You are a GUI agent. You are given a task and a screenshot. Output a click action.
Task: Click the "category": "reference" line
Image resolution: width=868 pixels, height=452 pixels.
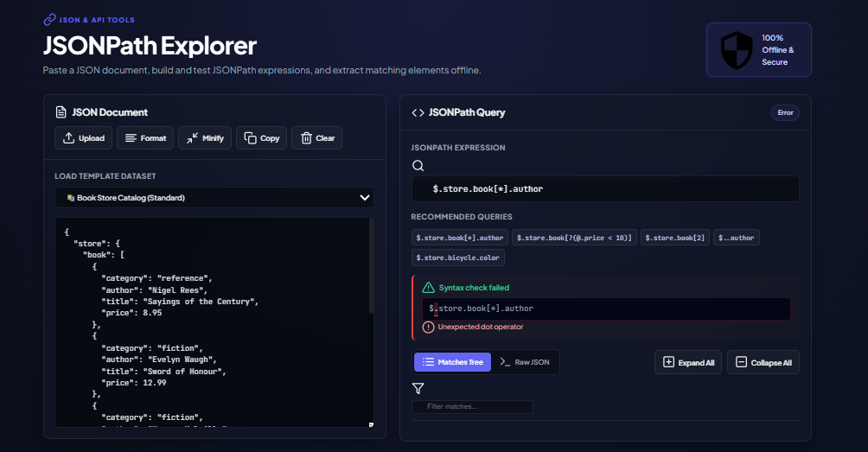[156, 278]
